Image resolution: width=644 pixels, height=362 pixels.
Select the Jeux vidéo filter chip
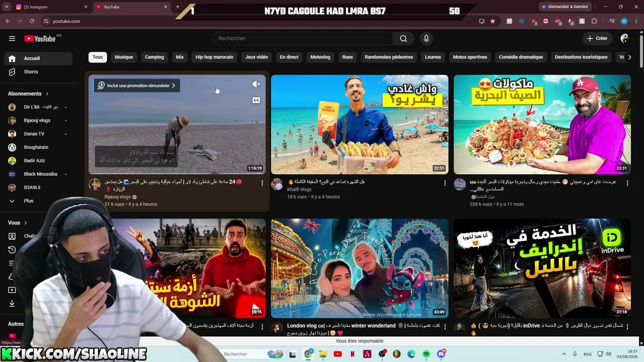(257, 57)
